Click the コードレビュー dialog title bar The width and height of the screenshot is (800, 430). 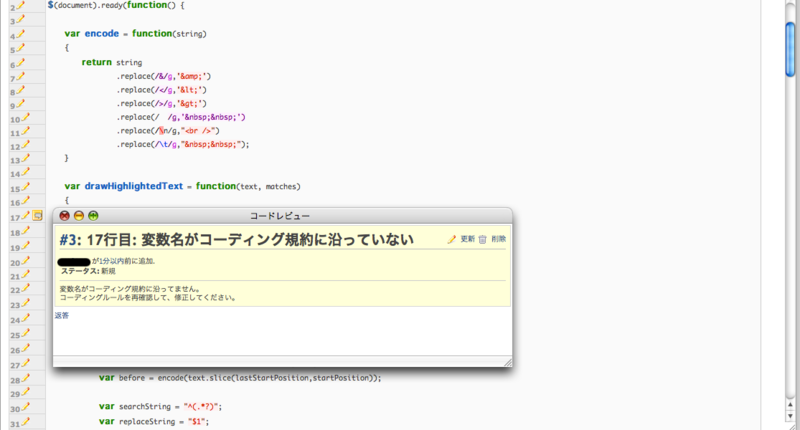282,216
